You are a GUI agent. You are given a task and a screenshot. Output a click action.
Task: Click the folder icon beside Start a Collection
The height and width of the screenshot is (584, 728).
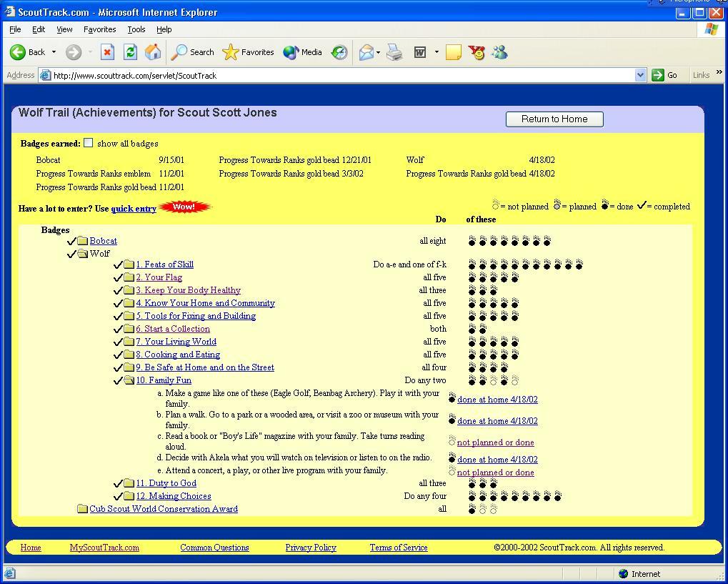tap(129, 329)
